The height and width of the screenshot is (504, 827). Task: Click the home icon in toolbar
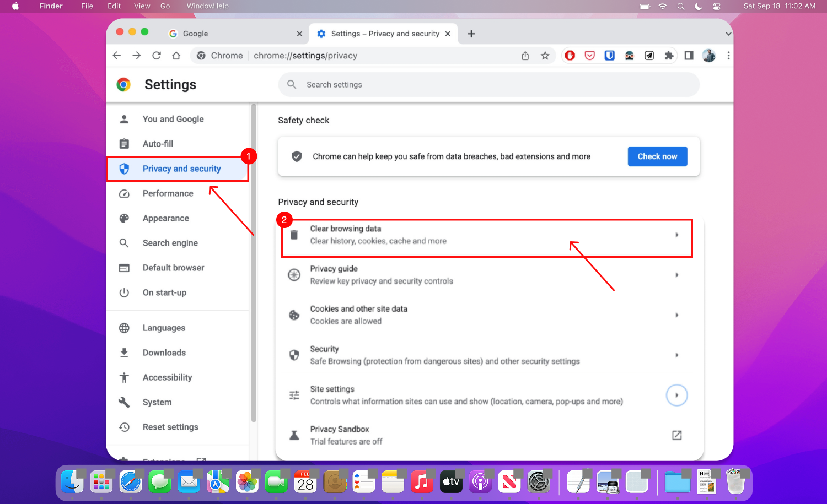(176, 56)
